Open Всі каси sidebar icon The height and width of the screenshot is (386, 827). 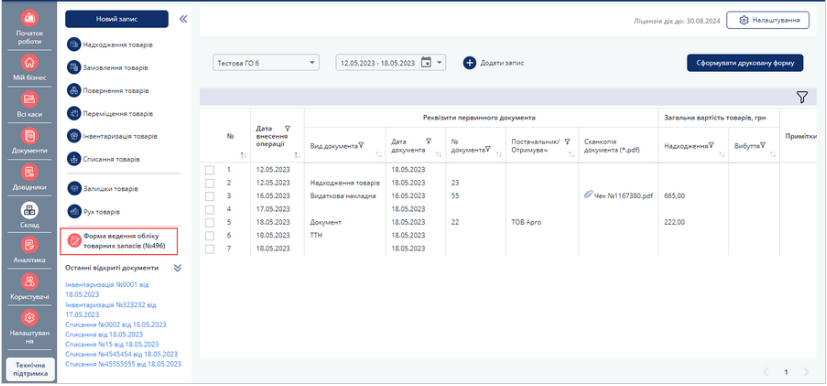pyautogui.click(x=30, y=99)
